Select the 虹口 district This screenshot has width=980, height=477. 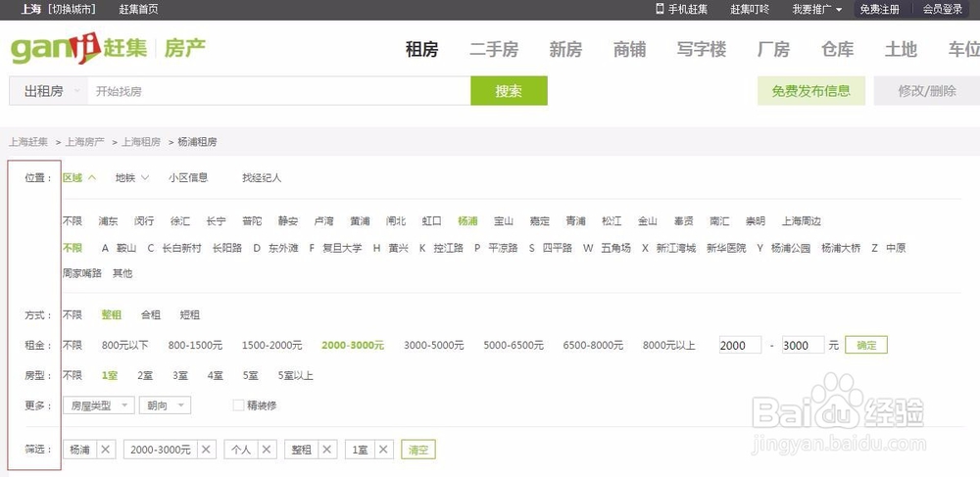(432, 221)
